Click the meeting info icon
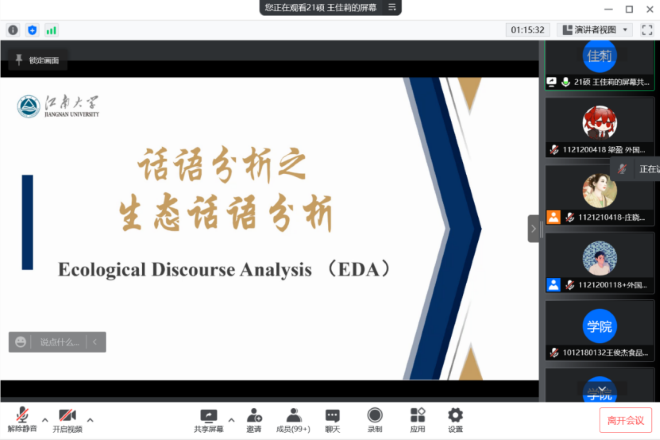 point(13,30)
